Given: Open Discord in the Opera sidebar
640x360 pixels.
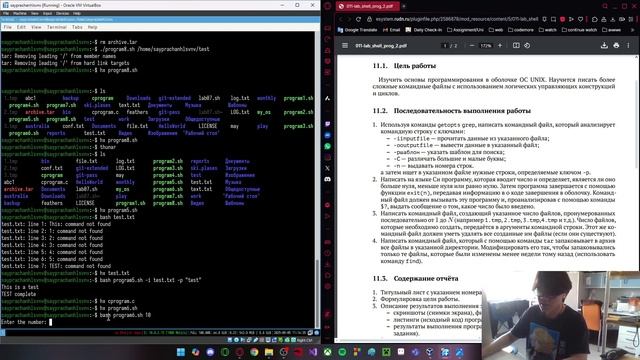Looking at the screenshot, I should pos(327,179).
